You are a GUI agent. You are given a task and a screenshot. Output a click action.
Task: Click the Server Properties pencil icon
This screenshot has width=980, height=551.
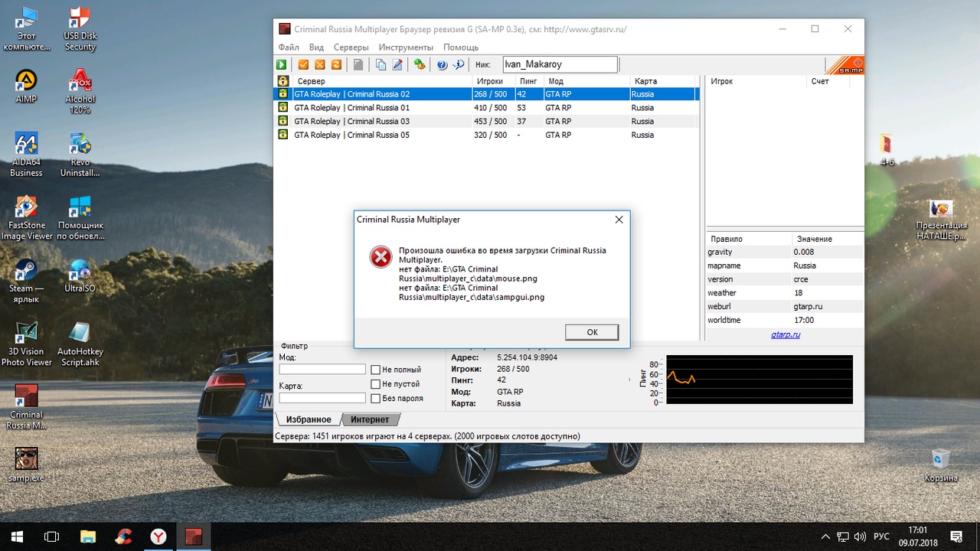point(397,65)
